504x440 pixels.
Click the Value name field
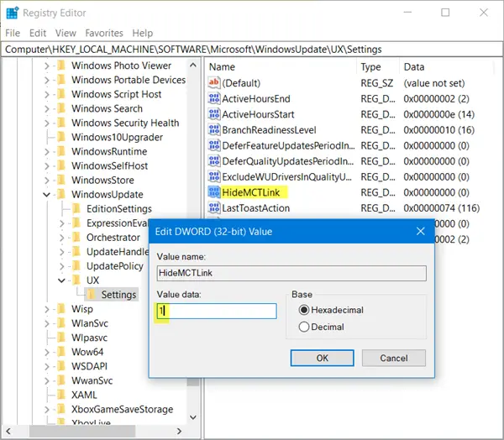(291, 273)
